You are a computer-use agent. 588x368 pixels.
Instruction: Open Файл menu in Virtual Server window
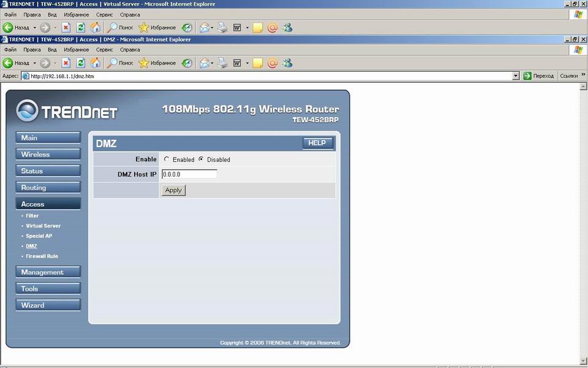click(x=10, y=15)
